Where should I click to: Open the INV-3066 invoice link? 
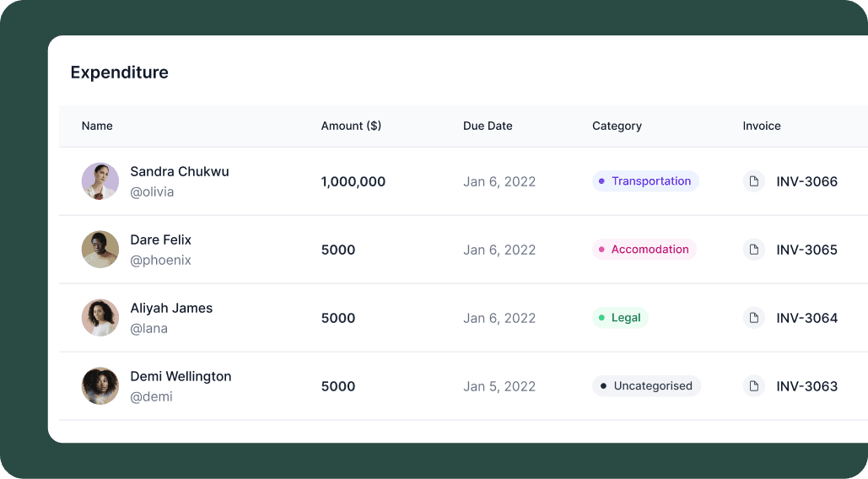pyautogui.click(x=806, y=181)
